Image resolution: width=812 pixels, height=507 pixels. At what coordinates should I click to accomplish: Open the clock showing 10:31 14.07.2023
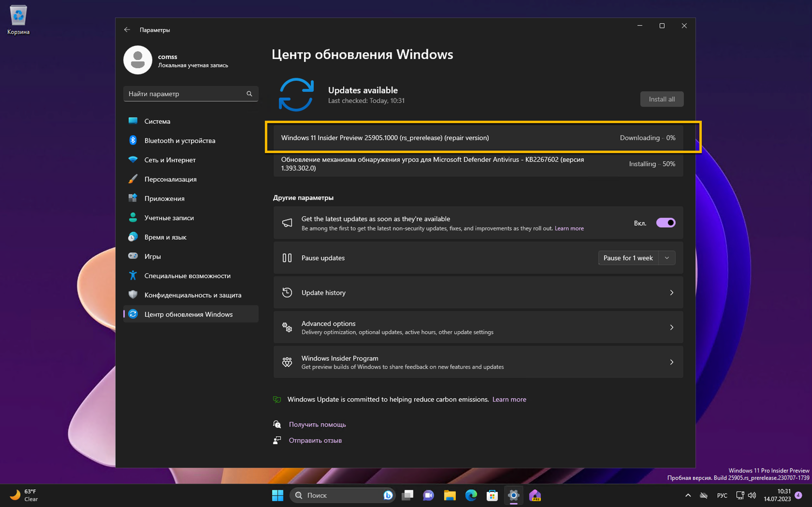[x=777, y=495]
